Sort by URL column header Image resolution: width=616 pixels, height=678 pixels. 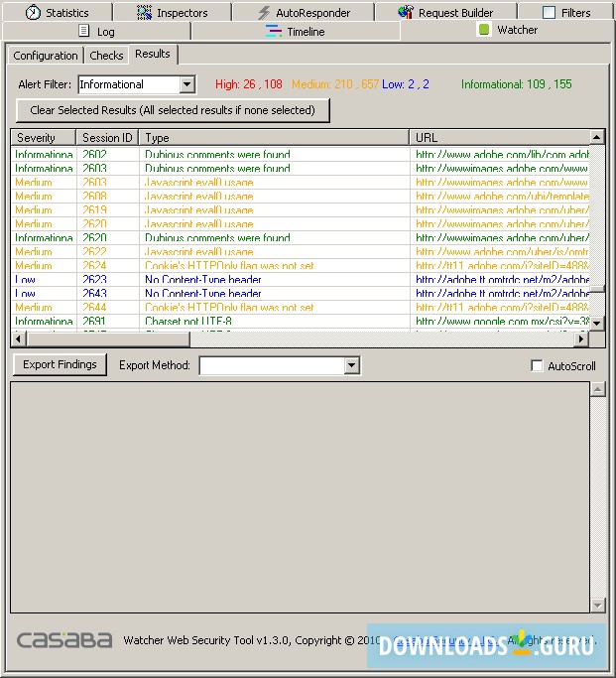click(x=499, y=138)
